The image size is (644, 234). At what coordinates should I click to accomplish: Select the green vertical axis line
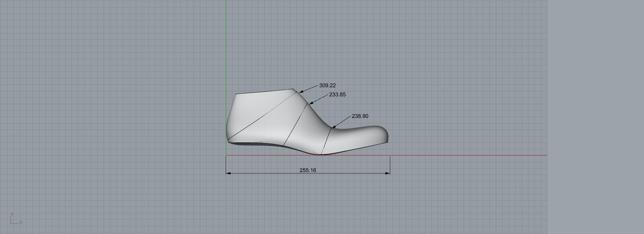click(226, 58)
